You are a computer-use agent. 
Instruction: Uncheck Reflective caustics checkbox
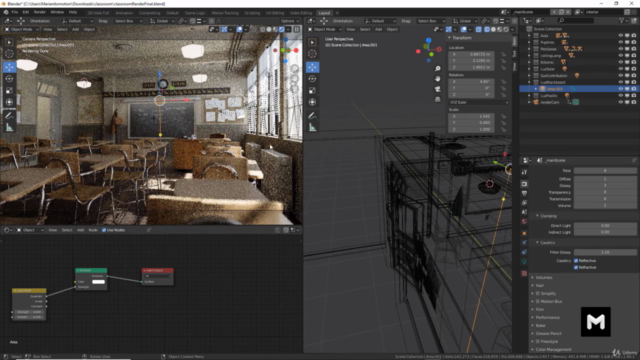(576, 260)
